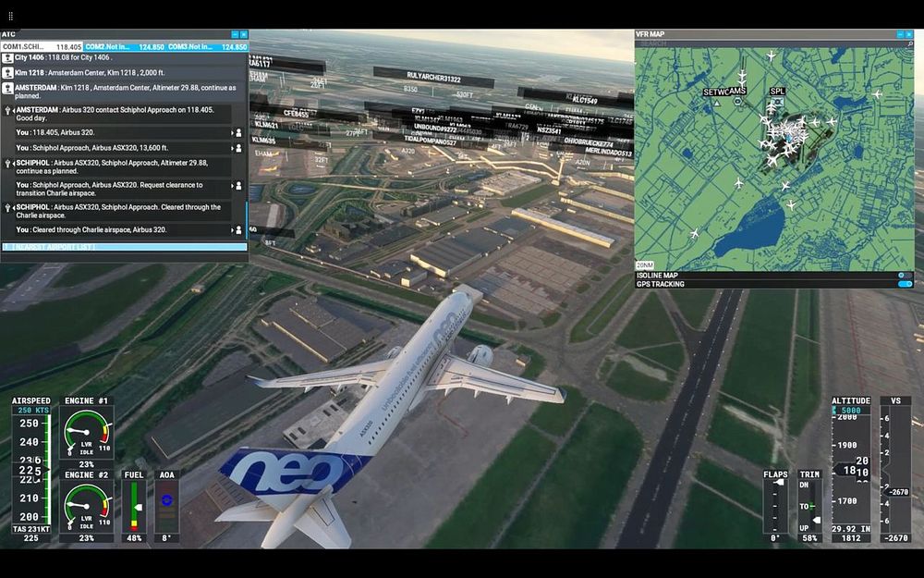Click the tower icon beside Klm 1218 message
Screen dimensions: 924x578
7,73
